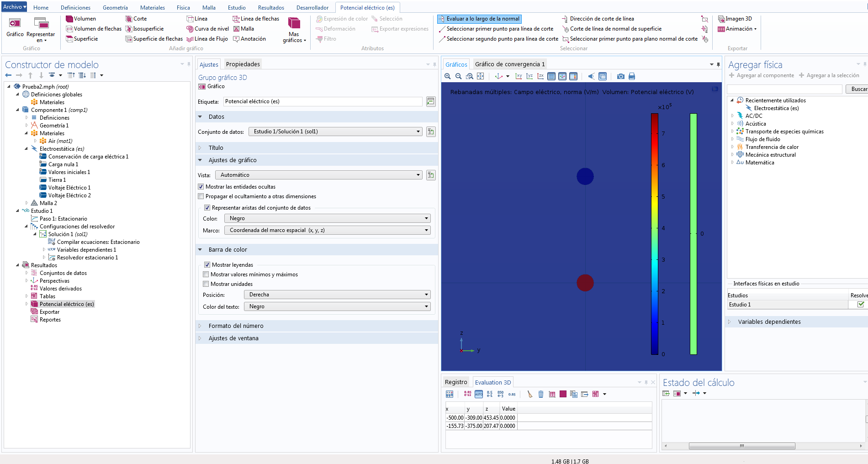Image resolution: width=868 pixels, height=464 pixels.
Task: Click the Línea de Flujo plot tool
Action: [x=207, y=39]
